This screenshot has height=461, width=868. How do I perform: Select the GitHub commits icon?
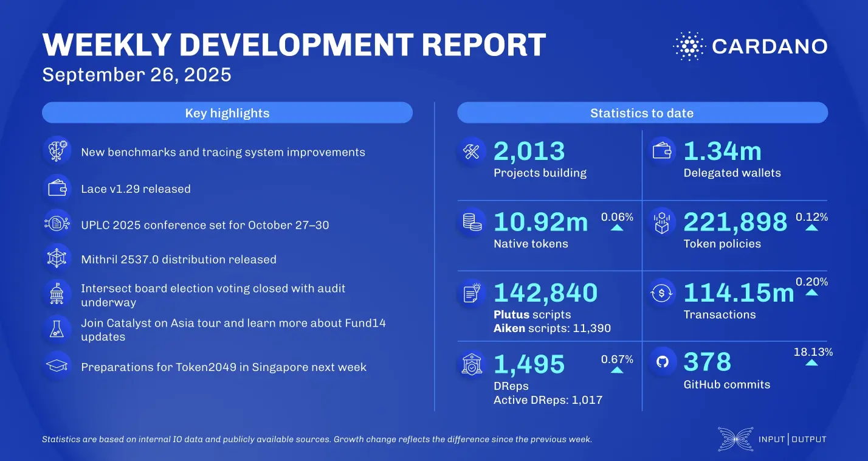[662, 362]
